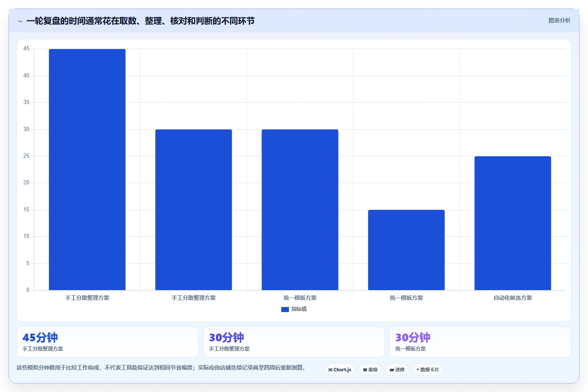Viewport: 588px width, 392px height.
Task: Click the 手工分散整理方案 bar reaching 30
Action: pos(194,210)
